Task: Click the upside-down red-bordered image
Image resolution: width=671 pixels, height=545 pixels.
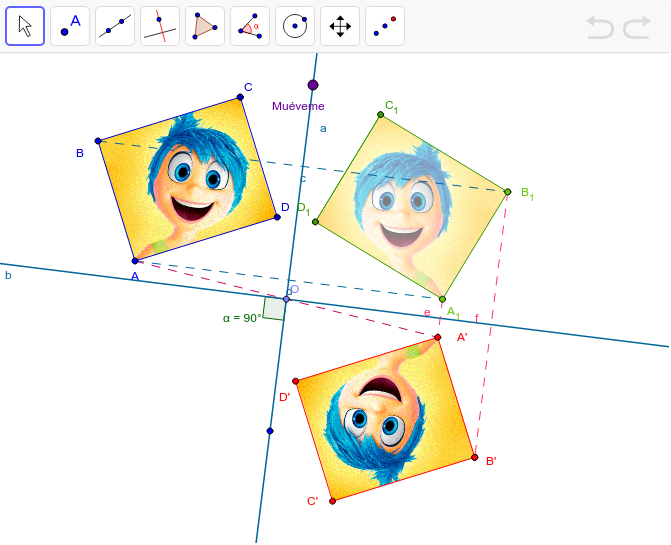Action: point(385,419)
